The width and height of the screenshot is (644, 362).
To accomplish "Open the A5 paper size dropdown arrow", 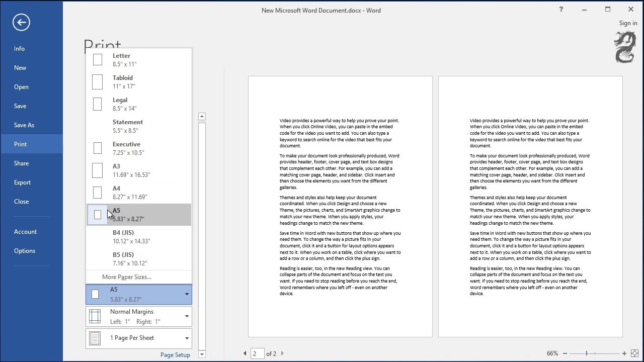I will 187,294.
